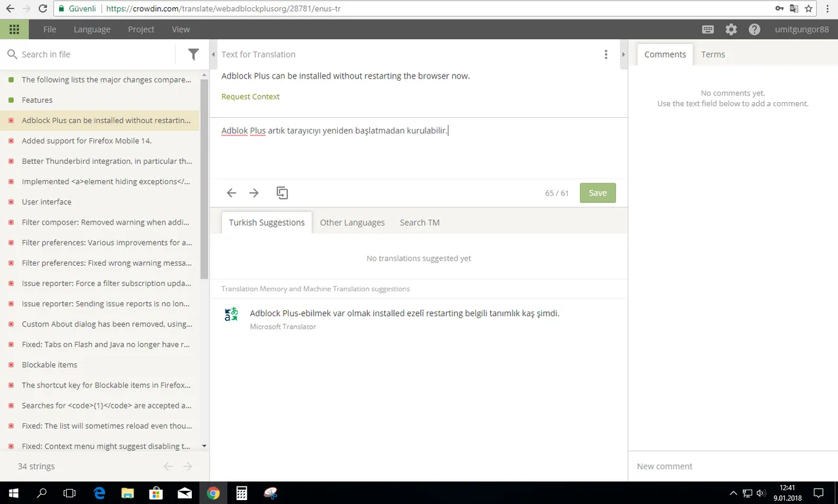838x504 pixels.
Task: Select 'Better Thunderbird integration' string
Action: [x=100, y=161]
